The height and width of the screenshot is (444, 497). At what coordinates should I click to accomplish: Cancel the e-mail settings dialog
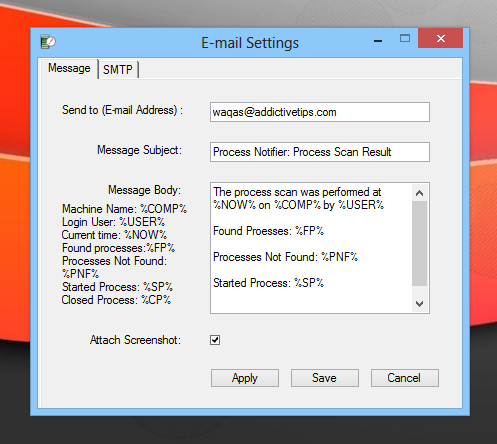(405, 378)
